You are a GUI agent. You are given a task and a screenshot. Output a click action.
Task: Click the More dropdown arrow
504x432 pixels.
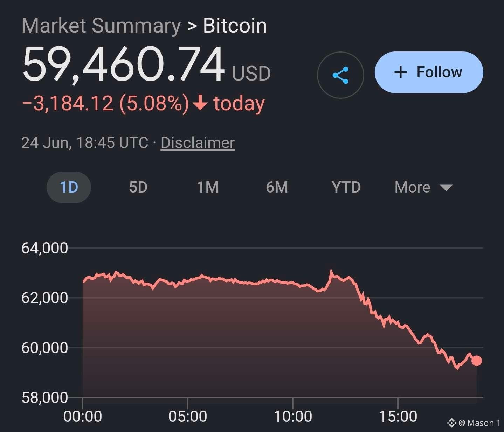(x=446, y=188)
